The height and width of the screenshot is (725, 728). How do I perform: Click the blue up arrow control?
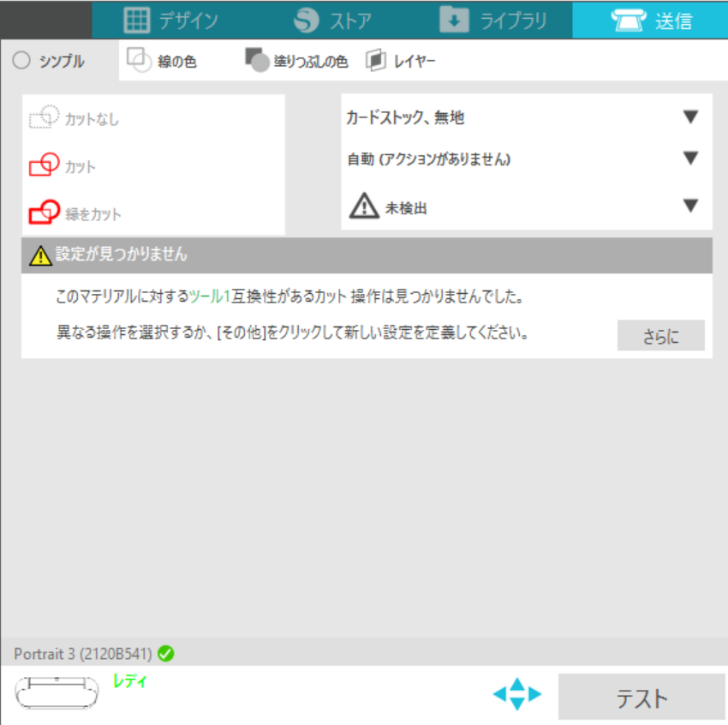pyautogui.click(x=517, y=684)
